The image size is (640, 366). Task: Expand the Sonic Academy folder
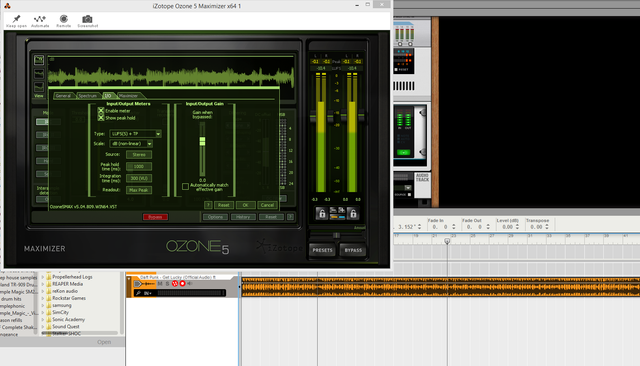pos(42,319)
